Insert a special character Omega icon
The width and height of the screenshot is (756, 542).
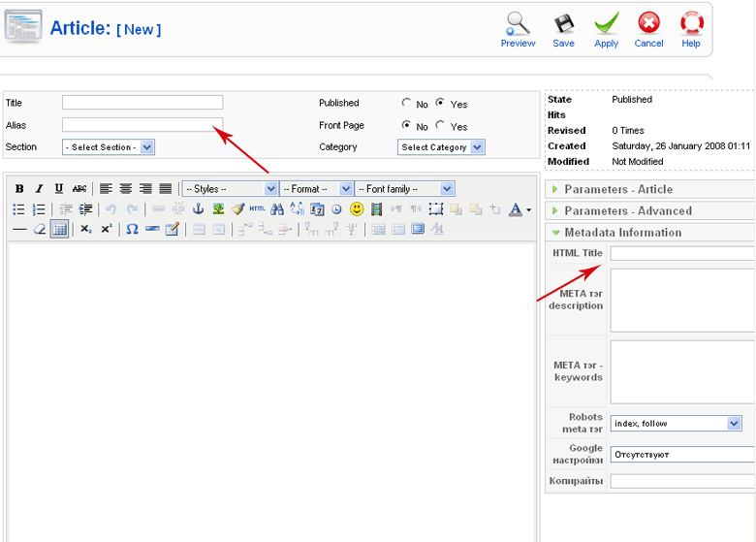132,230
